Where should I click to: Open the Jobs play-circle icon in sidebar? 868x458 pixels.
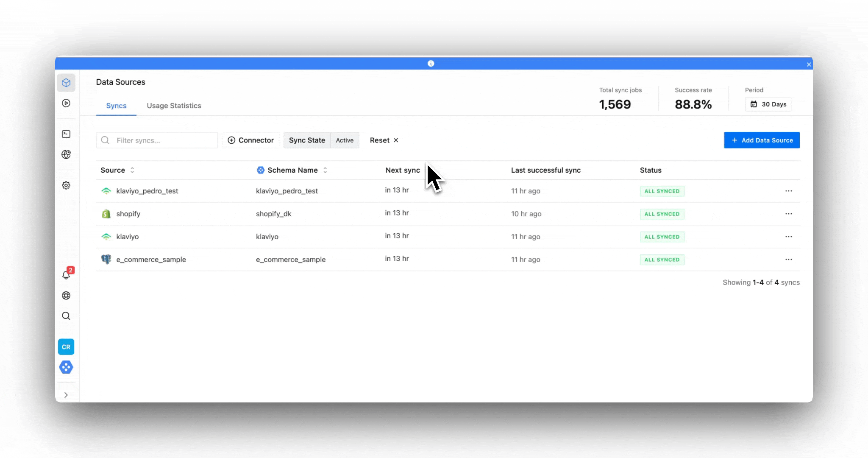pyautogui.click(x=66, y=103)
